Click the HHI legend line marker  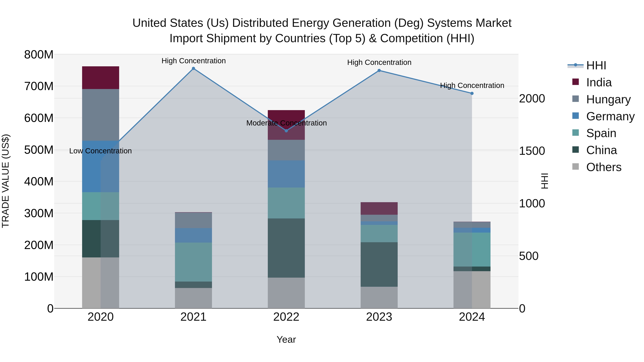click(575, 65)
